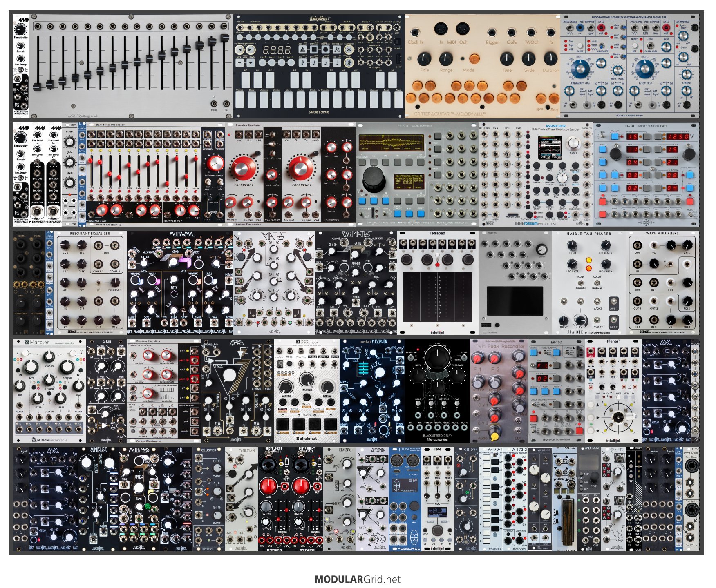Click the Rate knob on Marbles
The height and width of the screenshot is (588, 716).
pyautogui.click(x=31, y=367)
